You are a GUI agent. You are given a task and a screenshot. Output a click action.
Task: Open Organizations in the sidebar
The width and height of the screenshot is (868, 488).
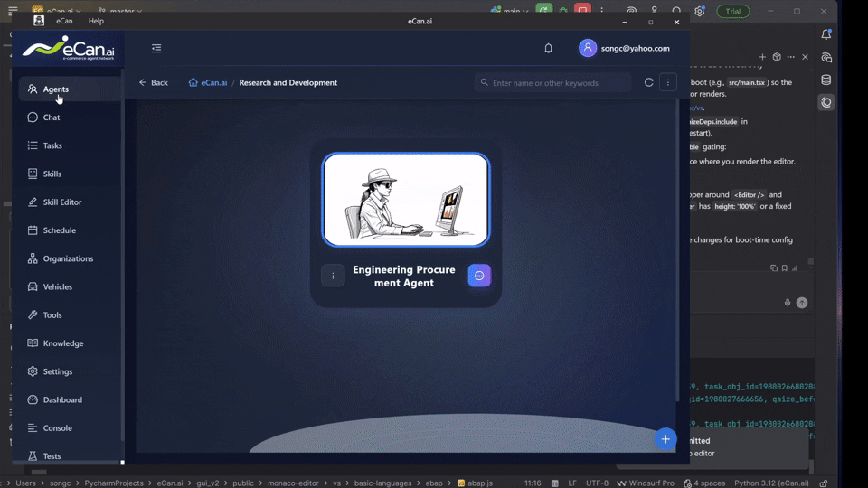point(70,258)
